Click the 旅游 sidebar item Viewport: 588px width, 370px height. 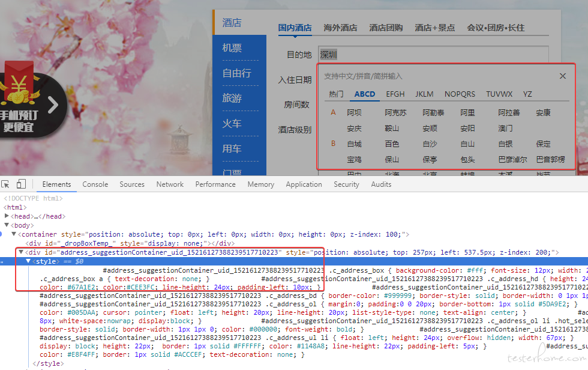click(x=232, y=99)
